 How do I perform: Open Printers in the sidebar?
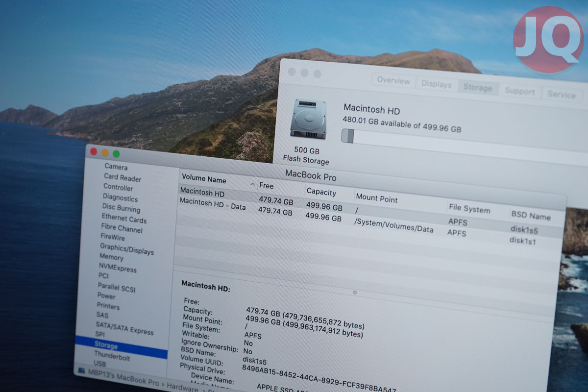click(x=108, y=306)
